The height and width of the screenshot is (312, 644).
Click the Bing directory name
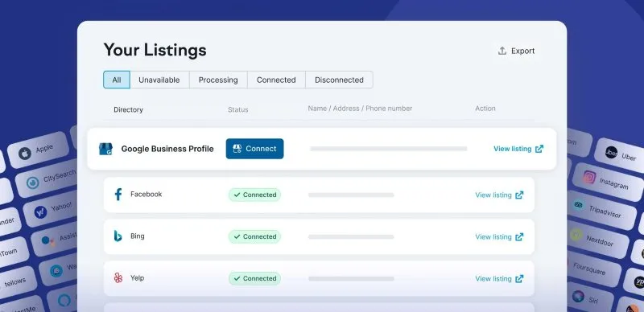tap(137, 236)
